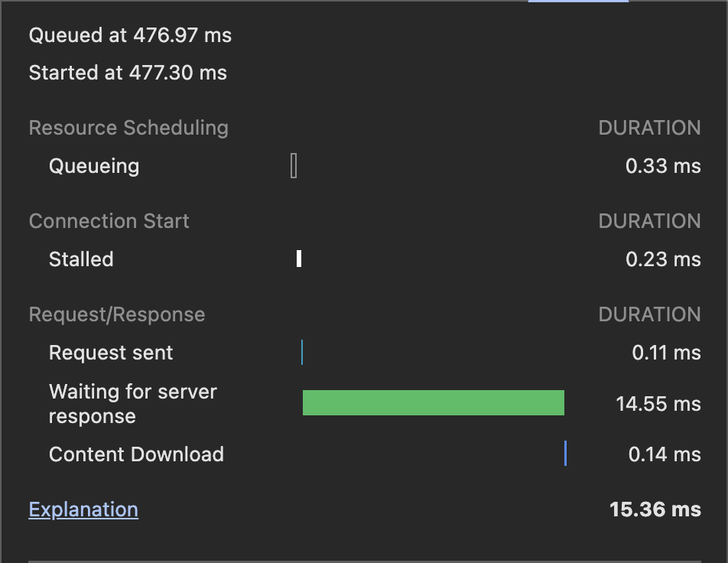The width and height of the screenshot is (728, 563).
Task: Click the Content Download row label
Action: tap(136, 454)
